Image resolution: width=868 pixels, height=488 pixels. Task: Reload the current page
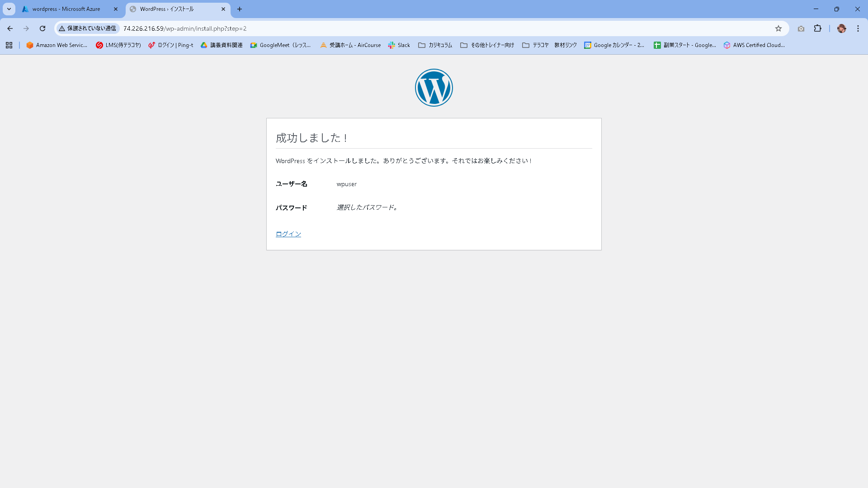(42, 28)
